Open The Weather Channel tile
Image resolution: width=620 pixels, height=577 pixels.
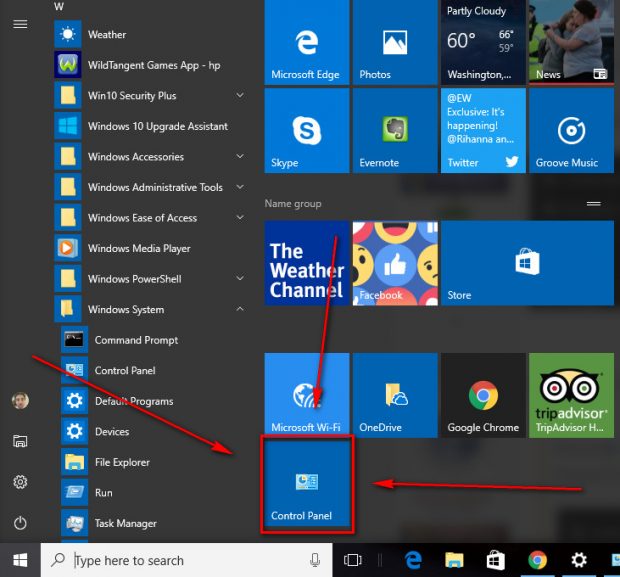pyautogui.click(x=307, y=263)
